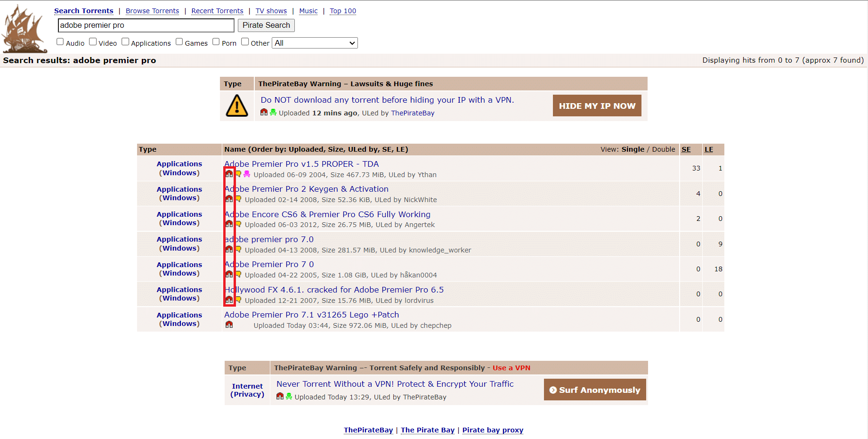The width and height of the screenshot is (868, 439).
Task: Tick the Games filter checkbox
Action: tap(179, 41)
